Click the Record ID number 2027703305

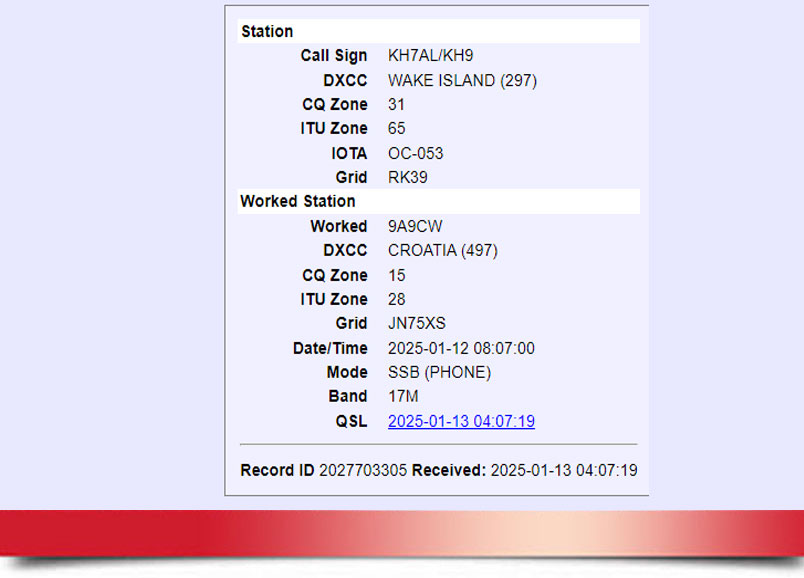363,470
